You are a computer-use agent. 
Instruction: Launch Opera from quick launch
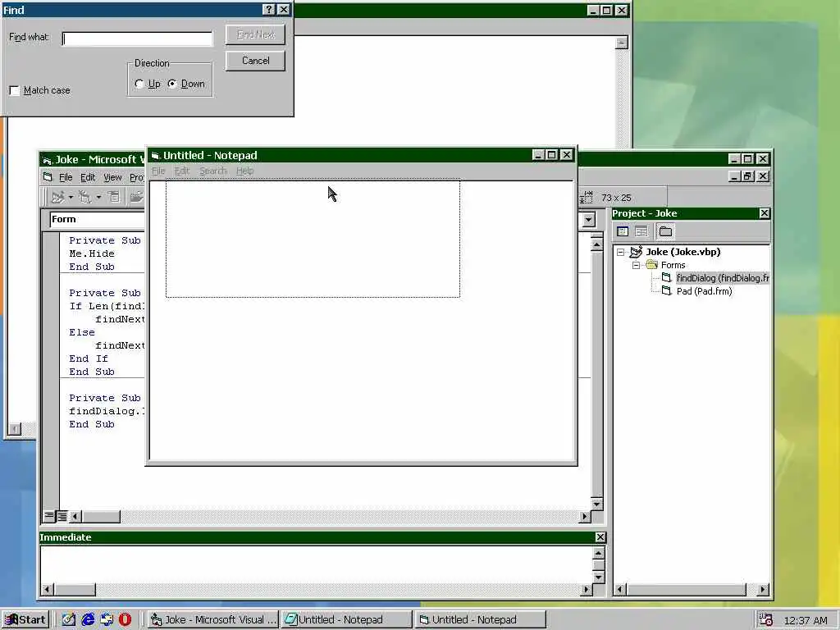(x=126, y=619)
